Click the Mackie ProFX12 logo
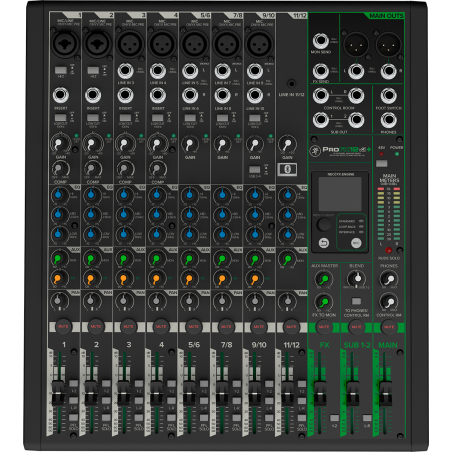 click(x=340, y=151)
